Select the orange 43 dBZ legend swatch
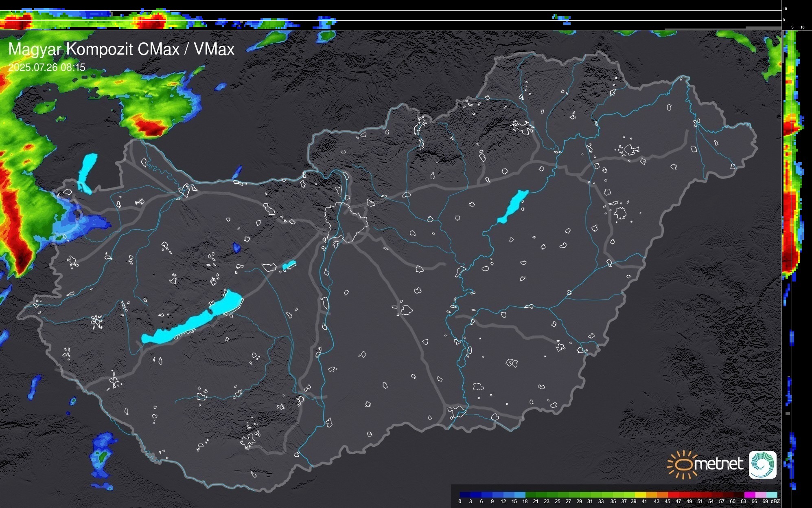 click(662, 495)
